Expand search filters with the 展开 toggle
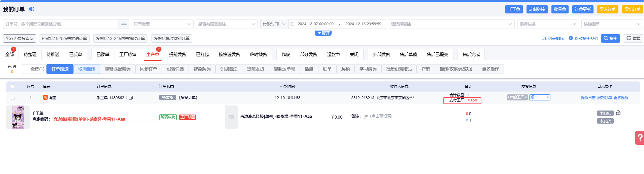Screen dimensions: 644x174 click(323, 33)
